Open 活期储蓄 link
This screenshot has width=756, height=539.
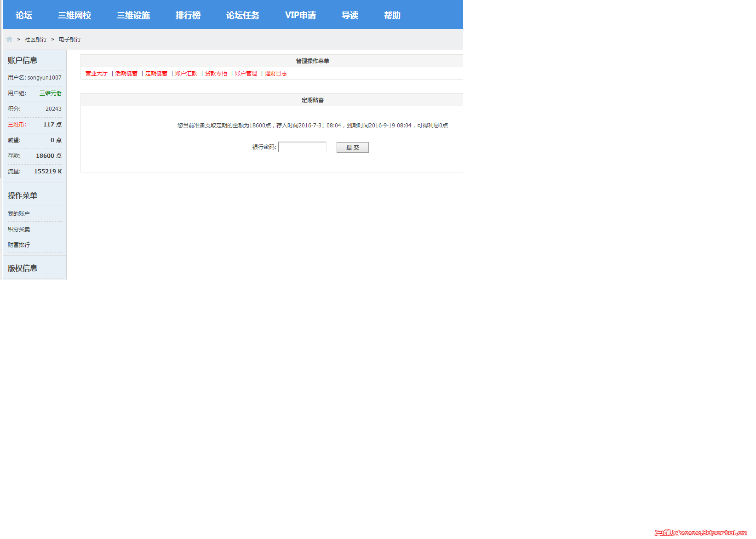126,74
